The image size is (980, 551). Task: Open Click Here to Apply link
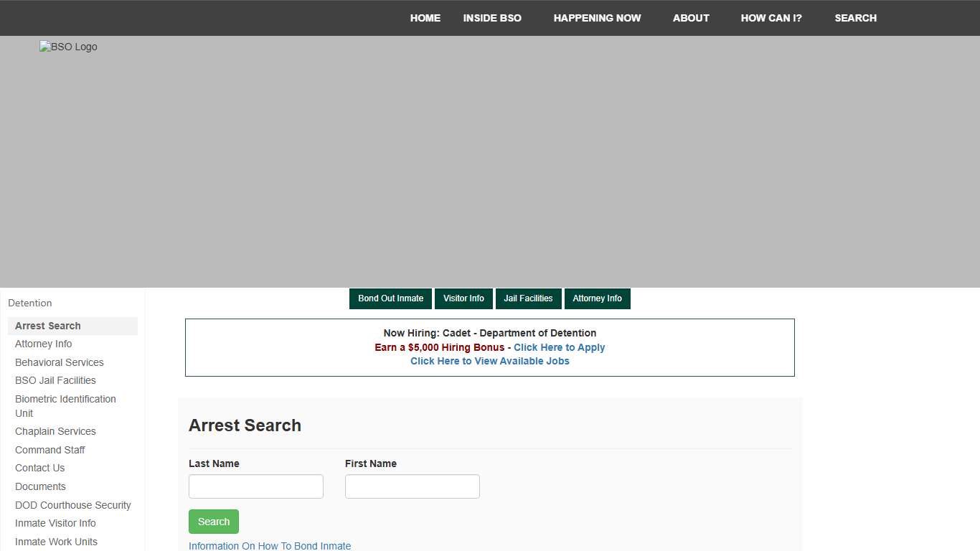(559, 347)
